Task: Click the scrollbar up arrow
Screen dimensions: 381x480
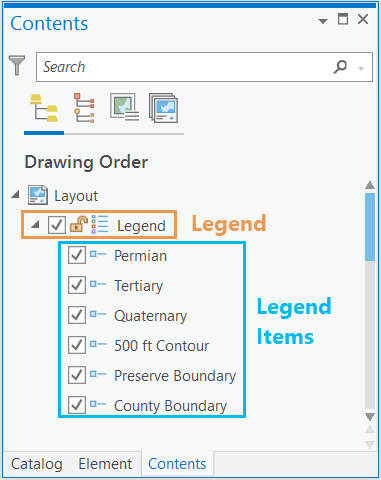Action: click(370, 185)
